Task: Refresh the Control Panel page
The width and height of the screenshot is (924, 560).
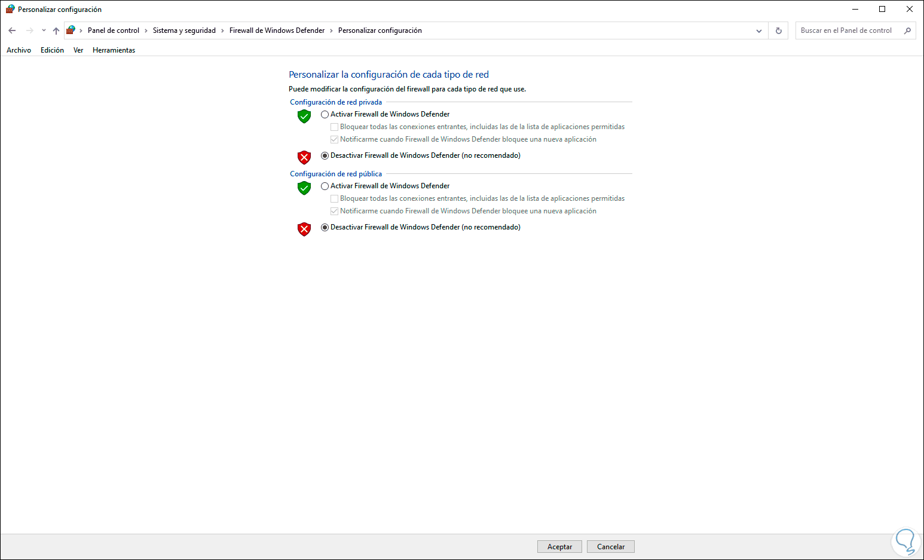Action: tap(778, 30)
